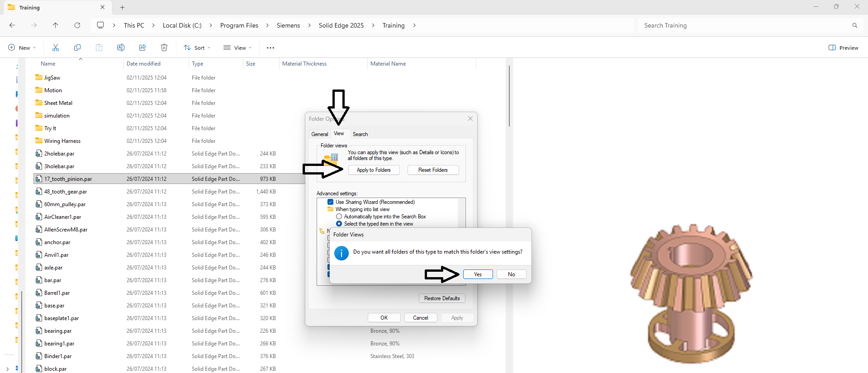Image resolution: width=868 pixels, height=373 pixels.
Task: Sort by Material Name column header
Action: click(388, 64)
